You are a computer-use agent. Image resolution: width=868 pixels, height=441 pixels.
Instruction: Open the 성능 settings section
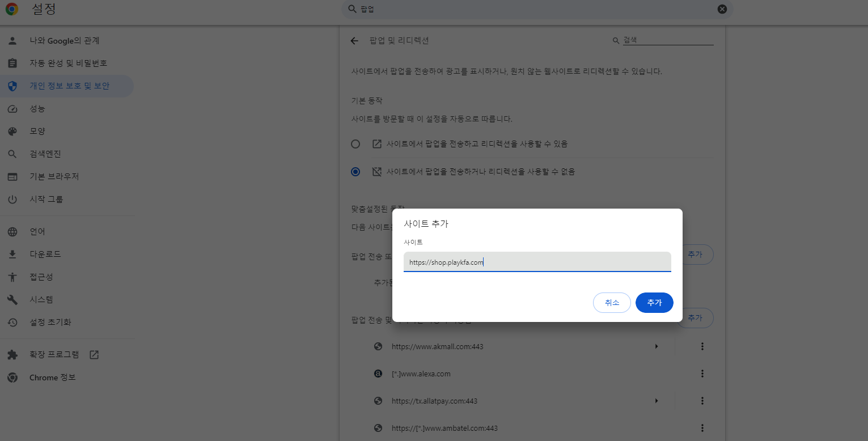pyautogui.click(x=43, y=108)
